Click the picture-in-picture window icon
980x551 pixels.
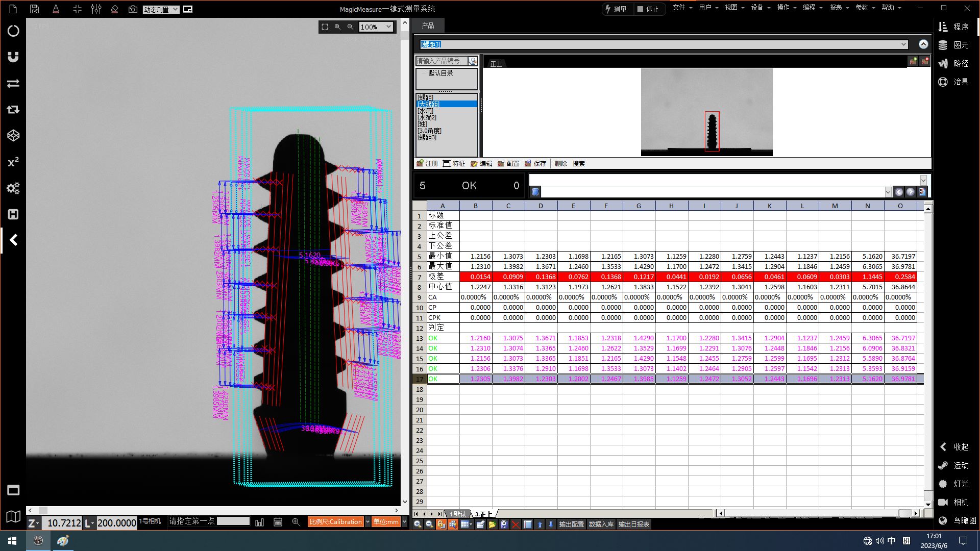(188, 9)
